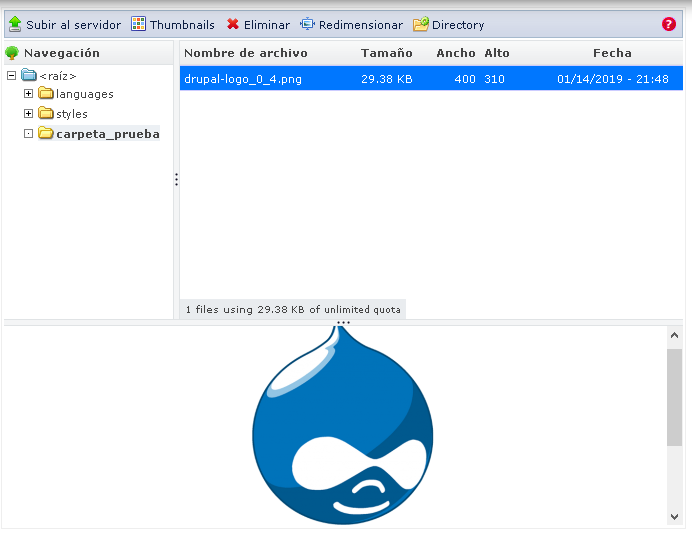Viewport: 692px width, 539px height.
Task: Sort by Nombre de archivo column
Action: point(246,53)
